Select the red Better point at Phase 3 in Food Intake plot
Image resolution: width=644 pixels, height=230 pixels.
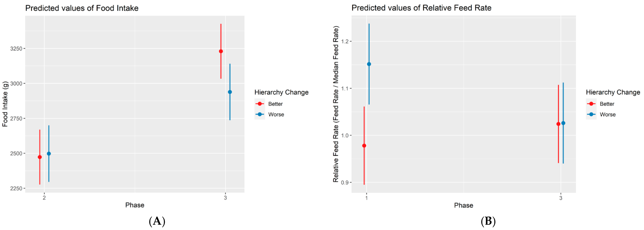pos(221,51)
